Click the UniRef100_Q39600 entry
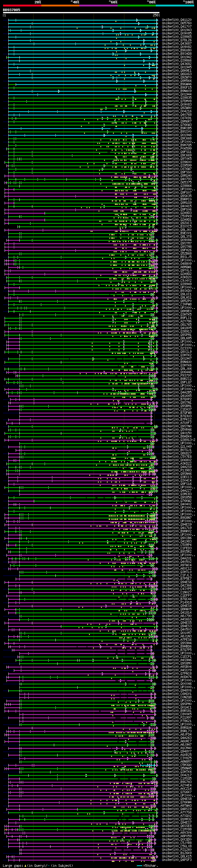This screenshot has height=868, width=197. point(177,162)
